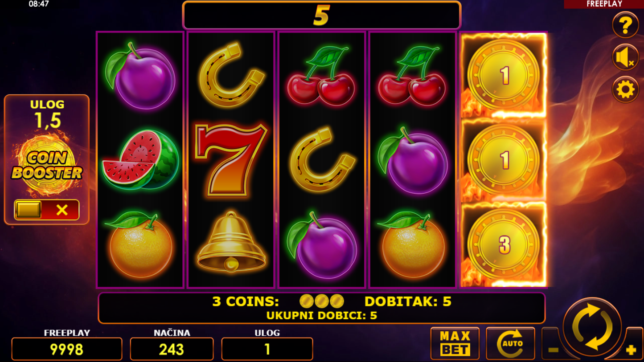This screenshot has width=644, height=362.
Task: Click the ULOG bet value field
Action: tap(267, 349)
